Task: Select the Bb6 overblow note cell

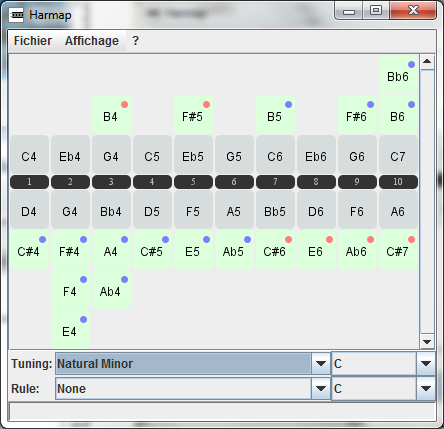Action: [x=398, y=75]
